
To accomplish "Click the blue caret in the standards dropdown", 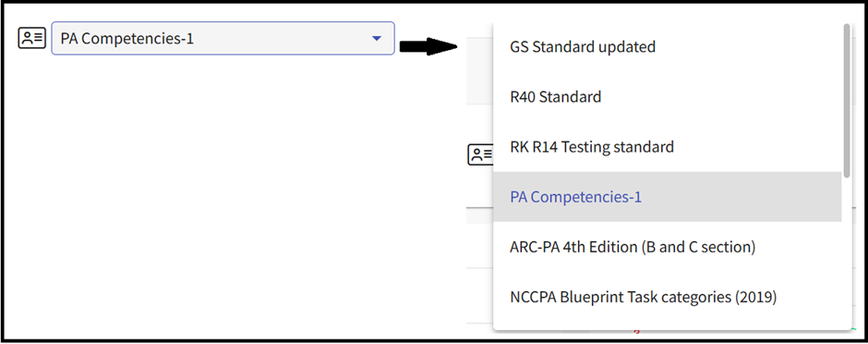I will pyautogui.click(x=377, y=38).
